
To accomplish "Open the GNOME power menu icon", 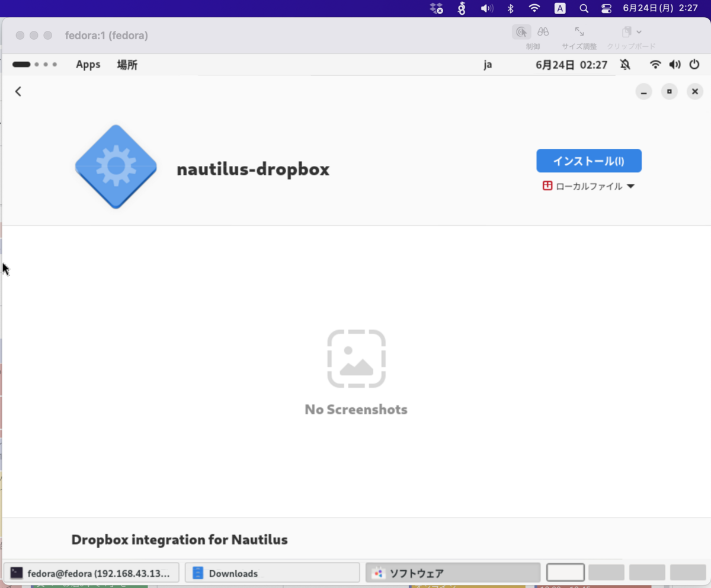I will point(694,65).
